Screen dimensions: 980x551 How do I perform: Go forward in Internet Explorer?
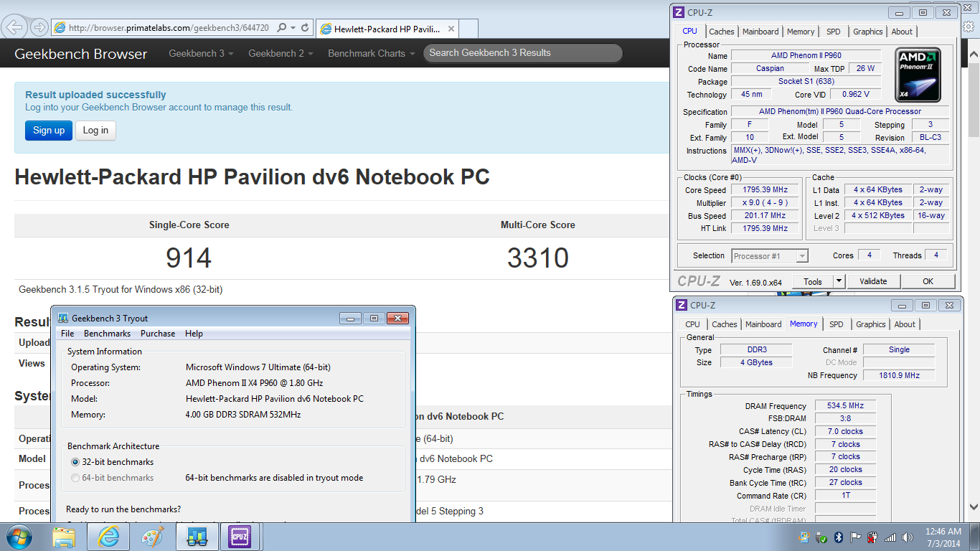(39, 27)
